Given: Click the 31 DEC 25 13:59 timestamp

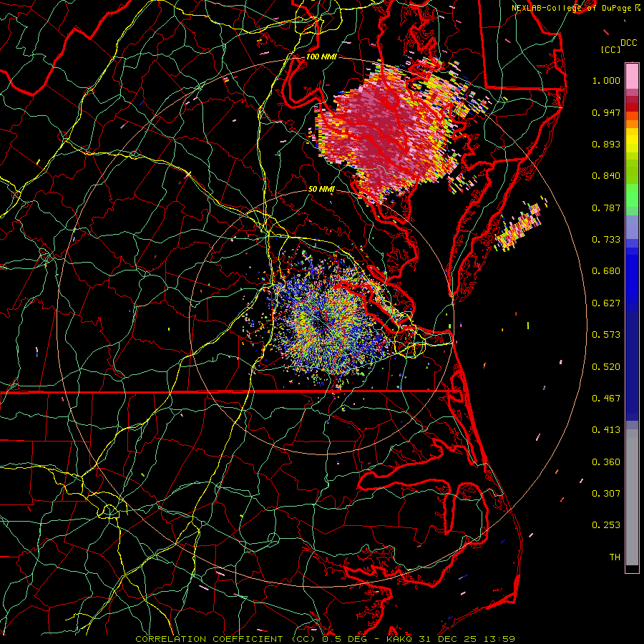Looking at the screenshot, I should 467,639.
